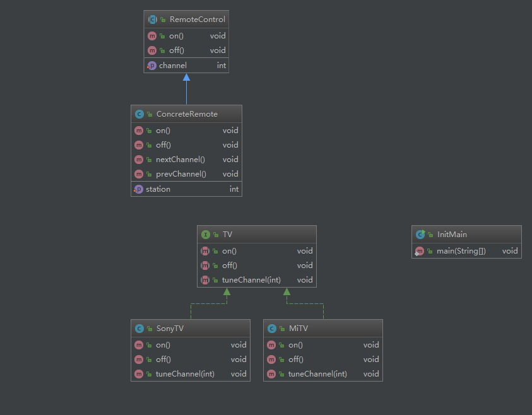Click on() method icon in RemoteControl

[x=152, y=36]
